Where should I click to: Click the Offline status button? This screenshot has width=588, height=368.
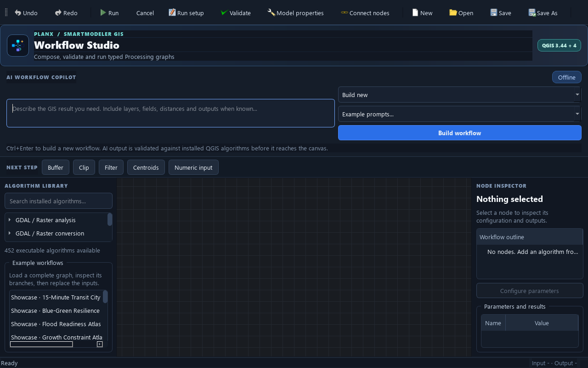(566, 77)
